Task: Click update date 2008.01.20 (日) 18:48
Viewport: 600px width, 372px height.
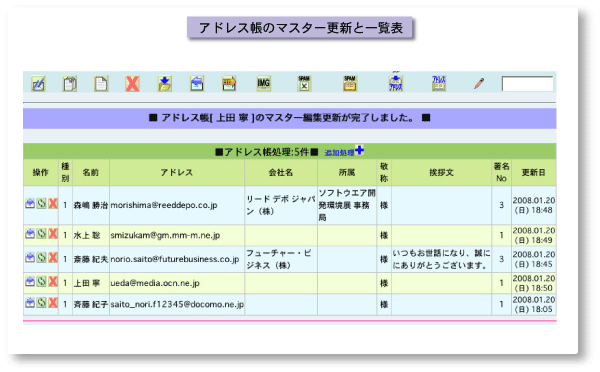Action: [x=534, y=205]
